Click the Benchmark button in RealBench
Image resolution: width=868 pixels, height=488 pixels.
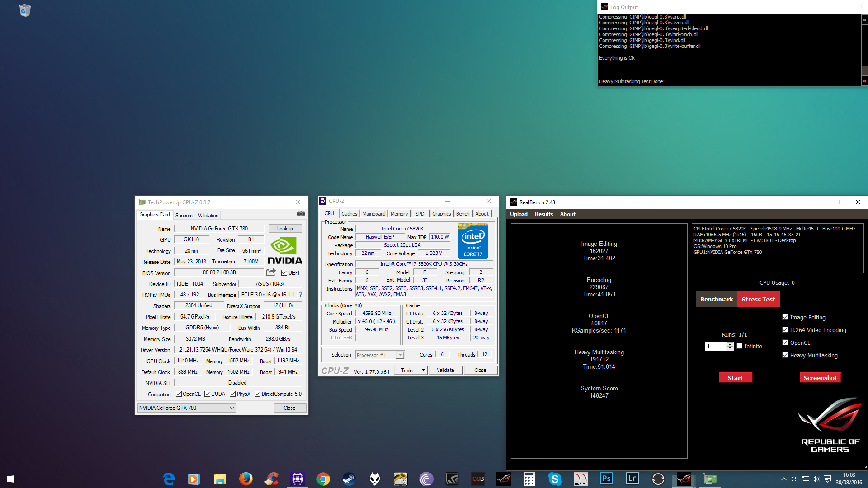pos(717,299)
